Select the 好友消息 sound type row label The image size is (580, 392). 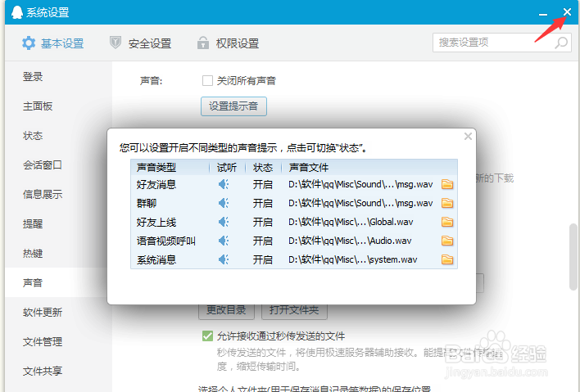[156, 184]
